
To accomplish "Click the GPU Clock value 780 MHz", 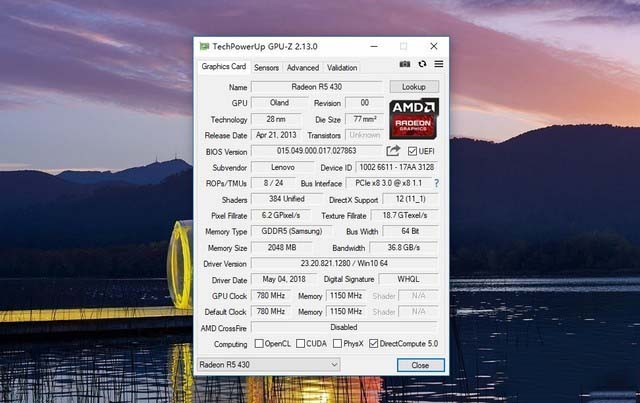I will coord(271,296).
